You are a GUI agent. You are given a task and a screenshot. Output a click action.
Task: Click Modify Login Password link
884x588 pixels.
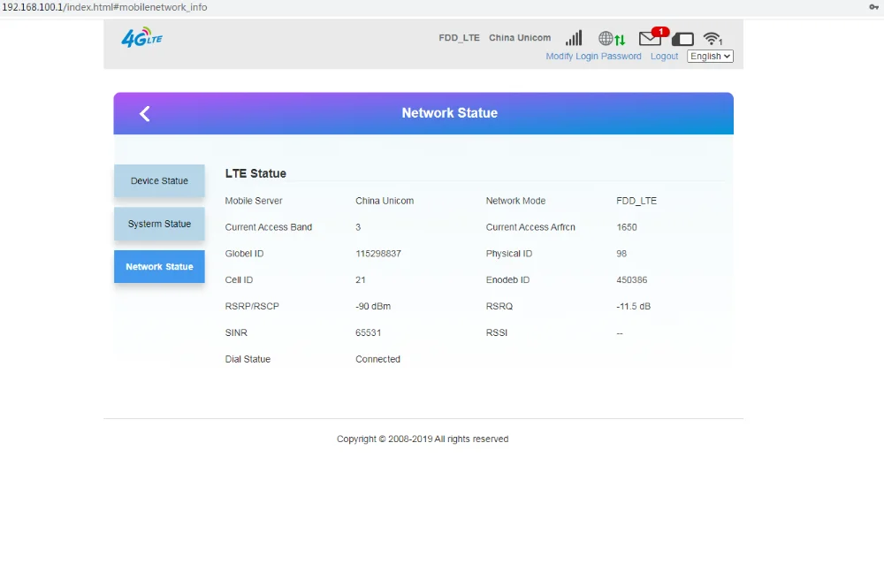pyautogui.click(x=593, y=56)
